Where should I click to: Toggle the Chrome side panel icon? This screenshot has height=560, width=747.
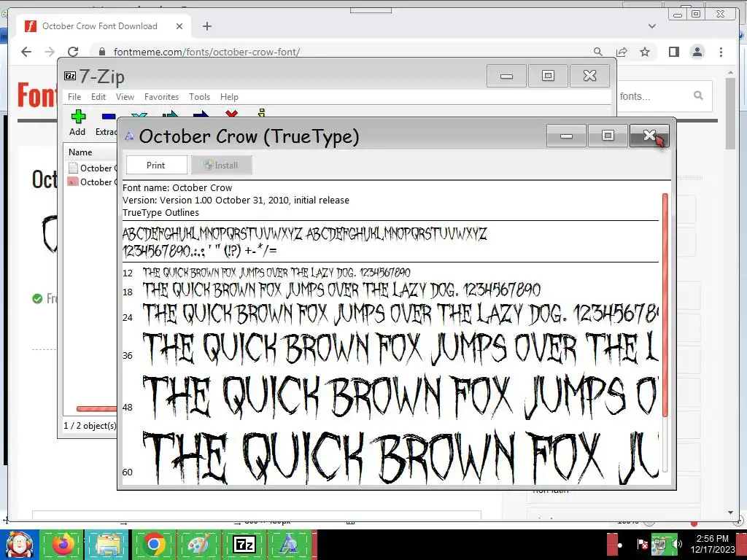pos(673,52)
